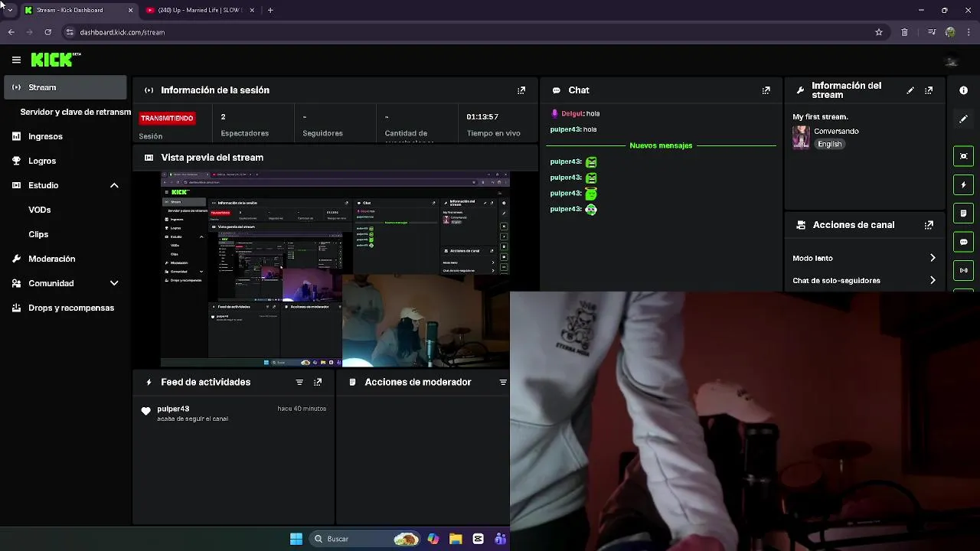
Task: Click the profile avatar at top right of dashboard
Action: point(952,61)
